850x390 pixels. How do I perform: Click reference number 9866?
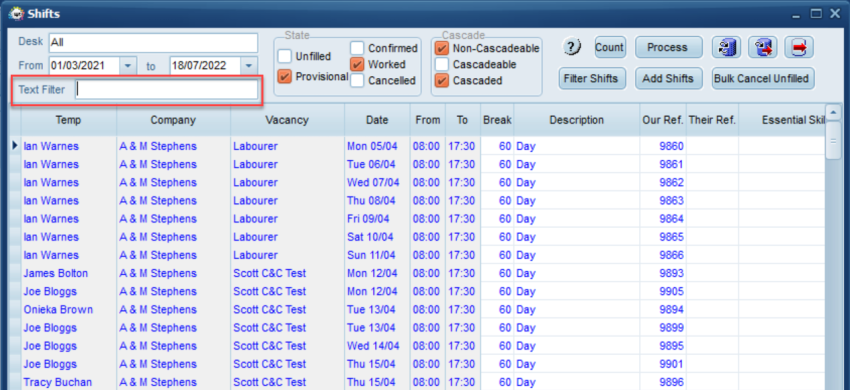[x=671, y=255]
